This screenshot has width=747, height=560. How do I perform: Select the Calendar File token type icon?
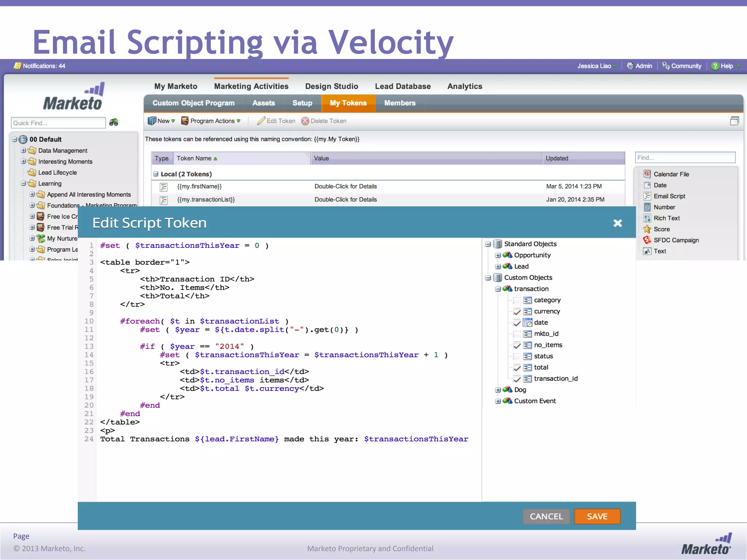coord(647,174)
